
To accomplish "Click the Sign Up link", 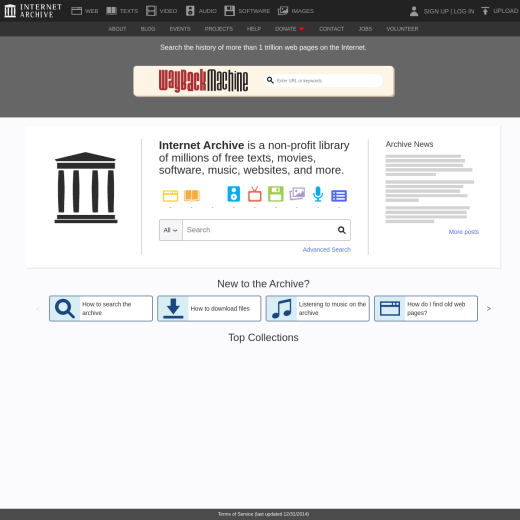I will coord(436,11).
